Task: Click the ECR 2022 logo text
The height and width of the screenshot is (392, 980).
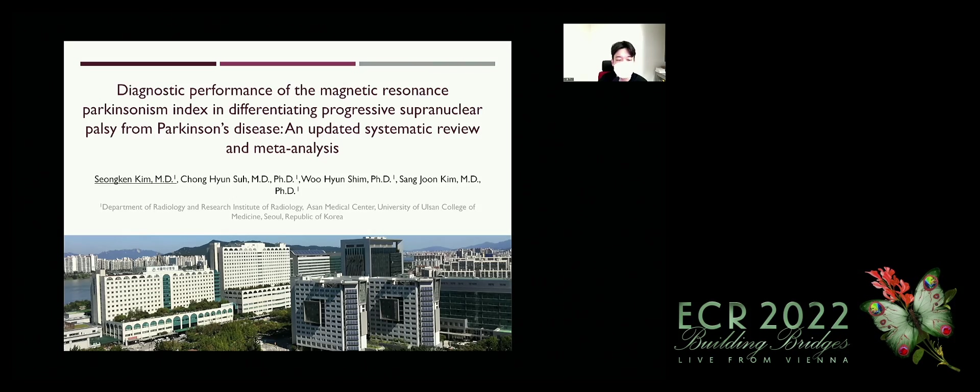Action: click(x=763, y=316)
